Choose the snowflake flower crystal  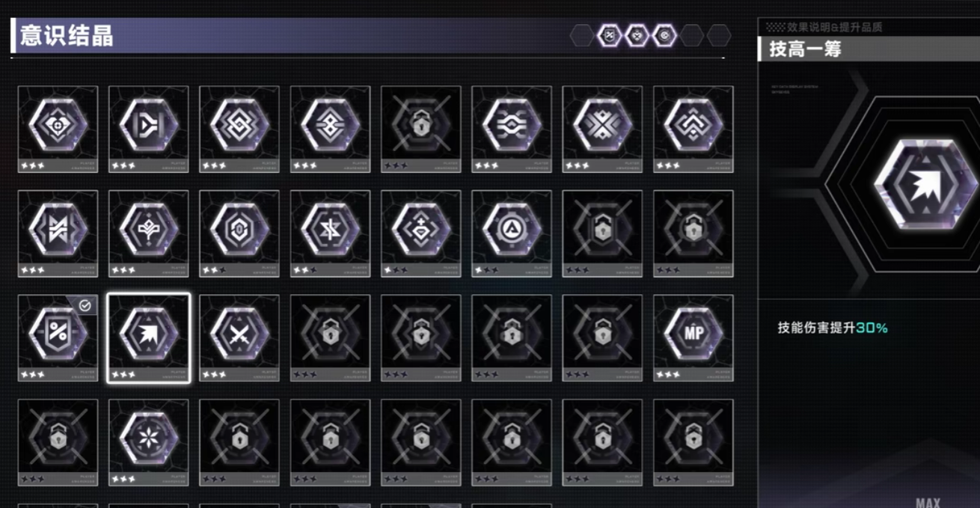pyautogui.click(x=148, y=442)
